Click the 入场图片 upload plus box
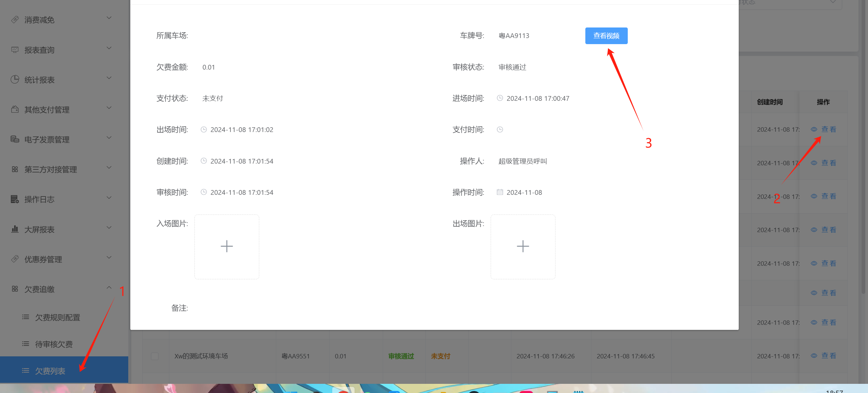 pyautogui.click(x=227, y=247)
